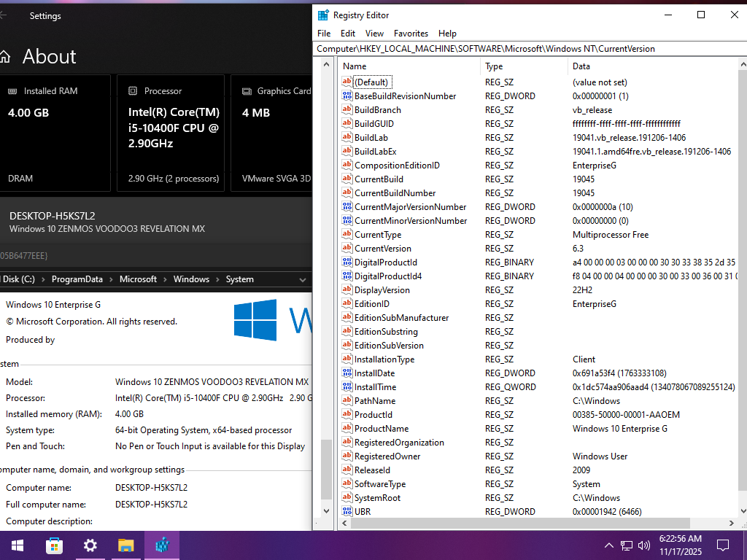747x560 pixels.
Task: Select the ProductName value name
Action: pyautogui.click(x=381, y=429)
